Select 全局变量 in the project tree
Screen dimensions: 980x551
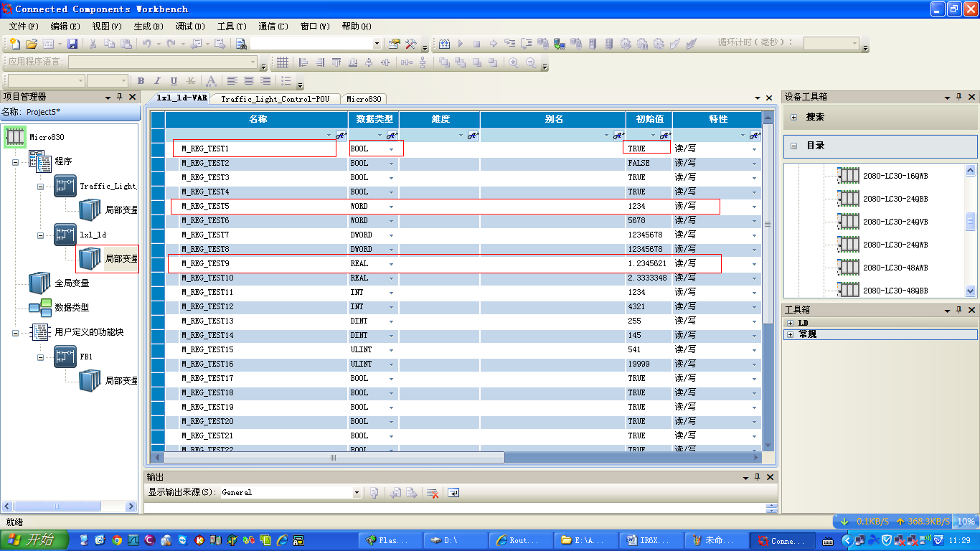pos(72,283)
